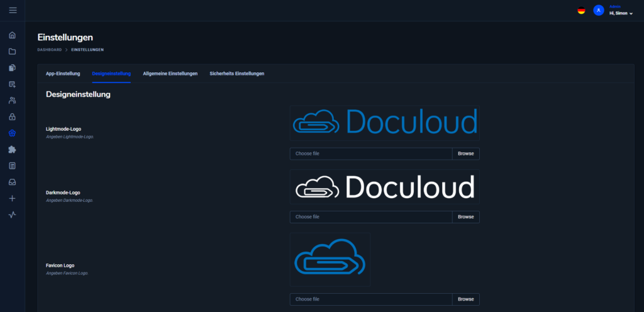This screenshot has width=644, height=312.
Task: Go to the home sidebar icon
Action: 13,35
